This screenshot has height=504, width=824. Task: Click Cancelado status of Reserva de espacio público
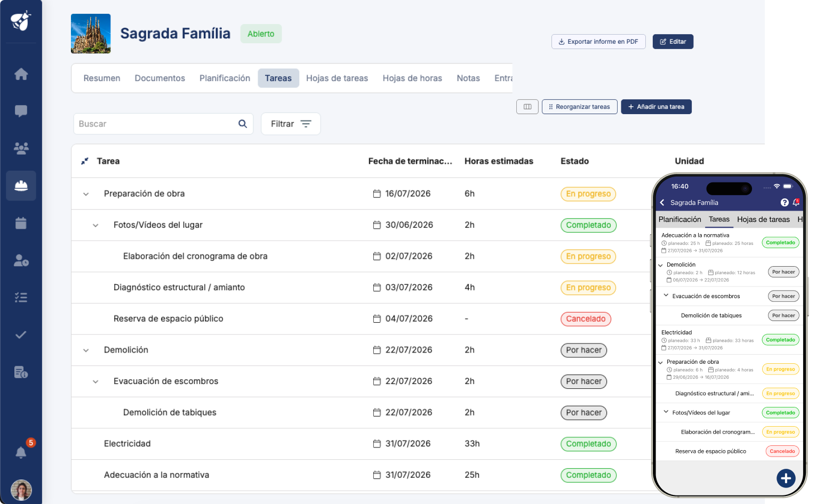[x=586, y=319]
